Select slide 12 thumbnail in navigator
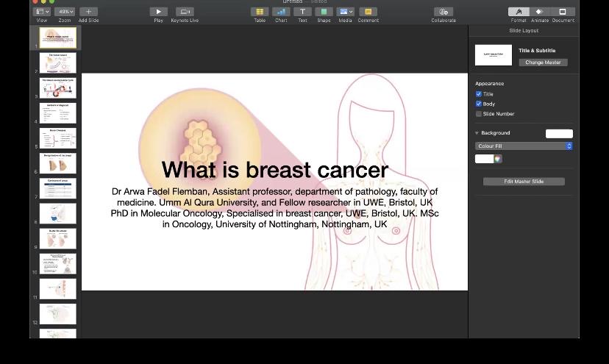Image resolution: width=609 pixels, height=364 pixels. click(58, 313)
